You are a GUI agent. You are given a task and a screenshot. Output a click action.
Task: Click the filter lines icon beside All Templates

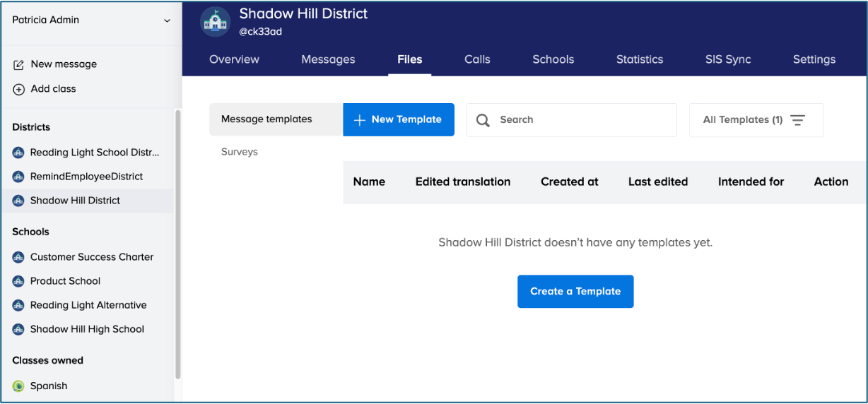tap(798, 120)
